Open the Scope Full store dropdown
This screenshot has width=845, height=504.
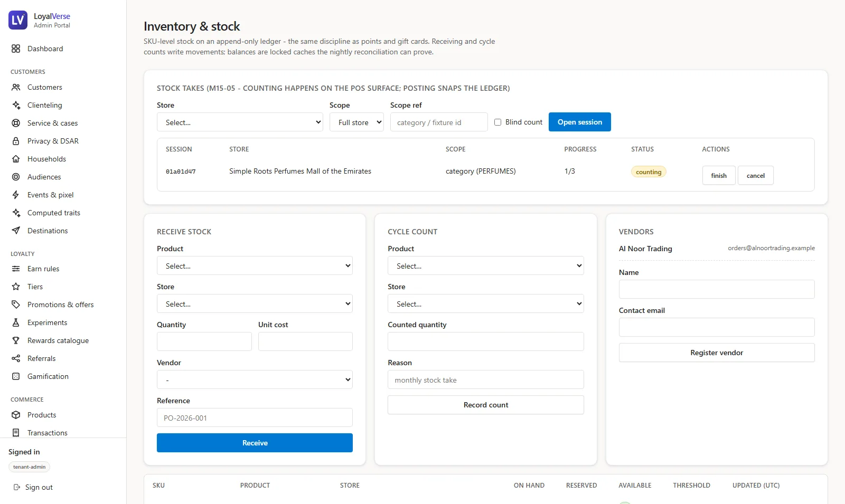tap(356, 122)
